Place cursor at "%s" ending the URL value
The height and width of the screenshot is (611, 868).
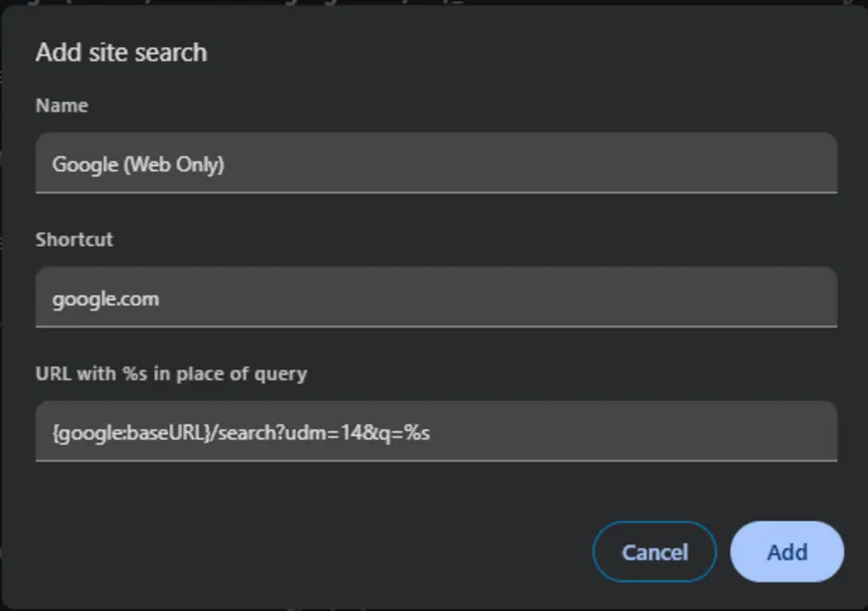tap(430, 432)
